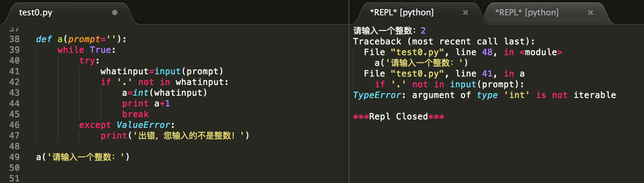Click the unsaved dot on test0.py tab
Viewport: 644px width, 183px height.
click(114, 13)
